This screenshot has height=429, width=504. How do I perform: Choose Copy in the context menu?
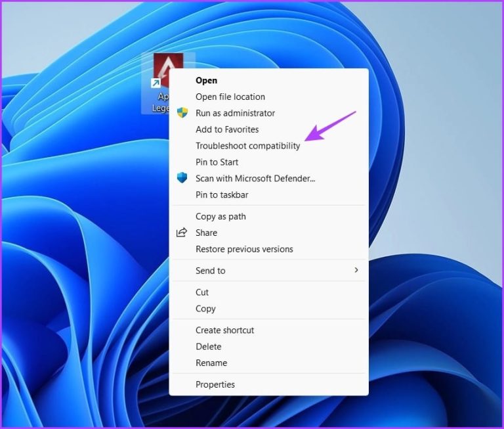(205, 309)
